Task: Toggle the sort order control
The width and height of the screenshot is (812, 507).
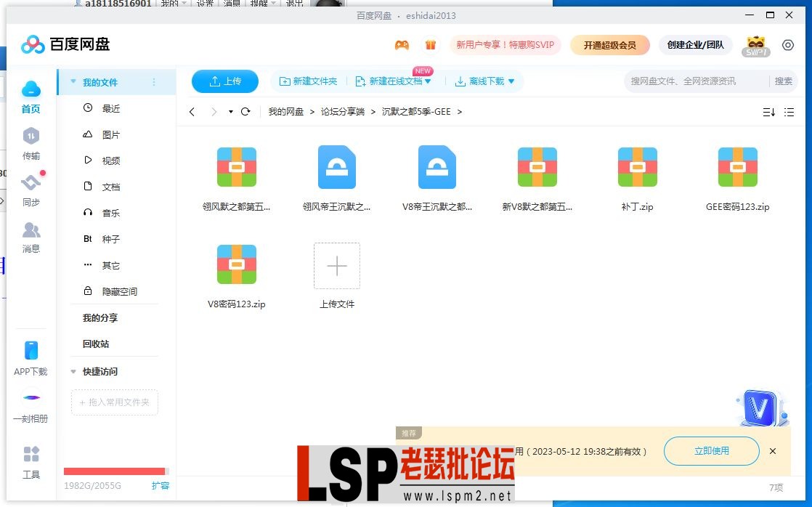Action: click(x=768, y=112)
